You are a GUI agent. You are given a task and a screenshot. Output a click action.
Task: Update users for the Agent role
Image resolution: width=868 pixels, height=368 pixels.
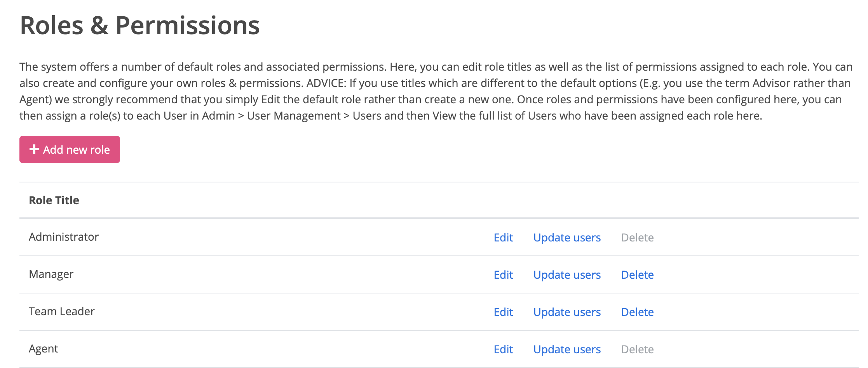point(567,349)
